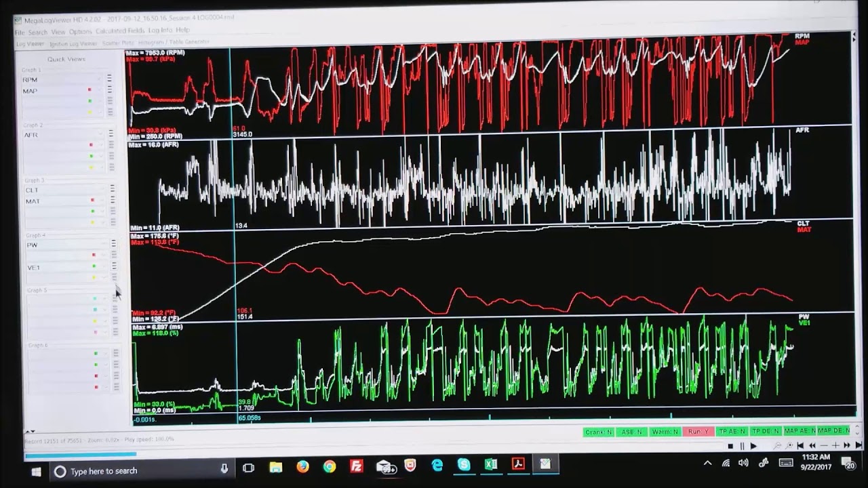The height and width of the screenshot is (488, 868).
Task: Open the Calculated Fields menu
Action: pos(120,31)
